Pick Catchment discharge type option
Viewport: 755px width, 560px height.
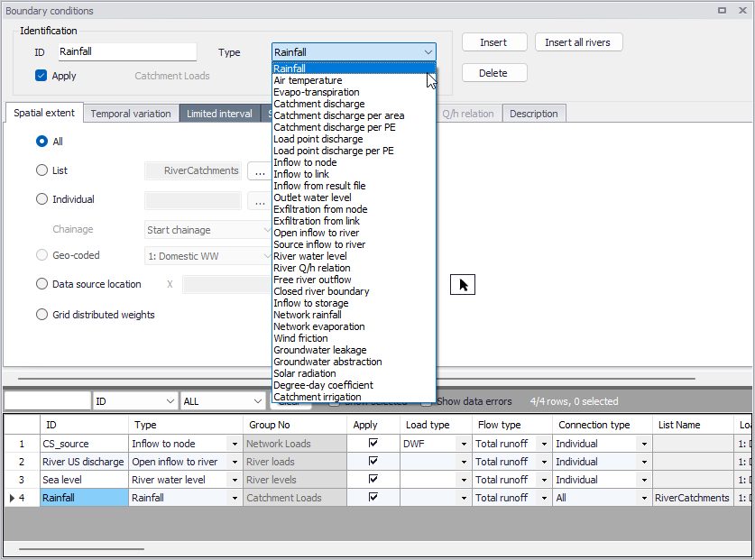(354, 104)
